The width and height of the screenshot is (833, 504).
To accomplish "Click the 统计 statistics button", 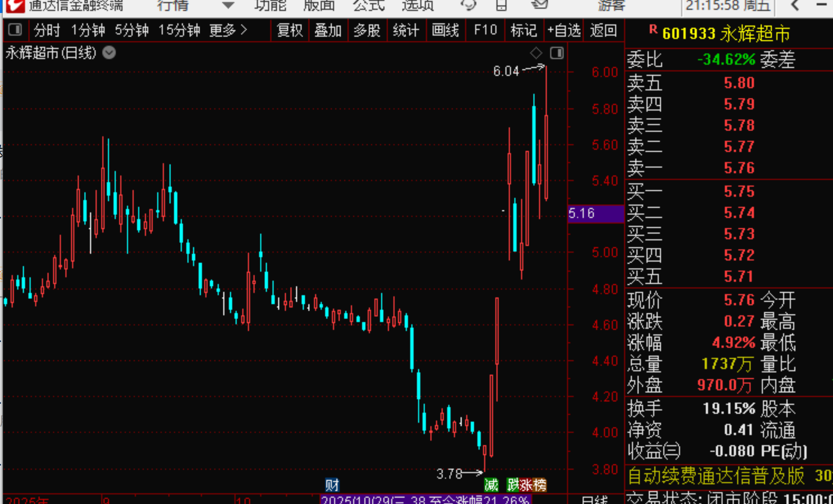I will (406, 30).
